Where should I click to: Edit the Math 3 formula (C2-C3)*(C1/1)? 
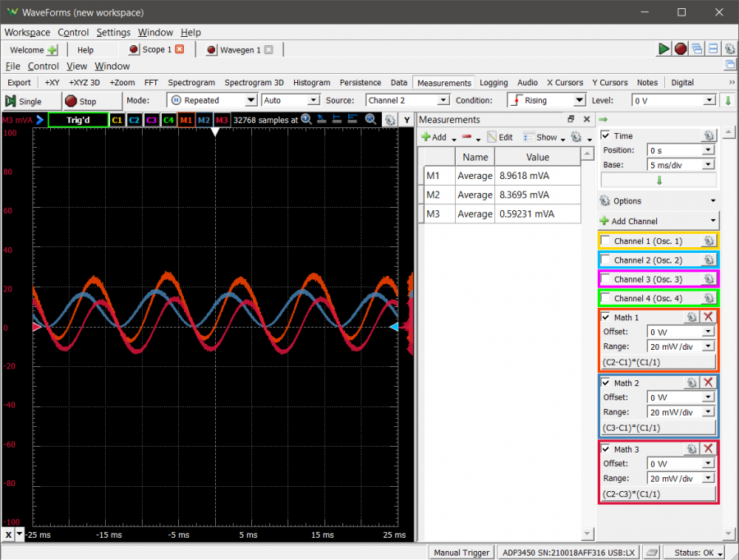pos(659,494)
